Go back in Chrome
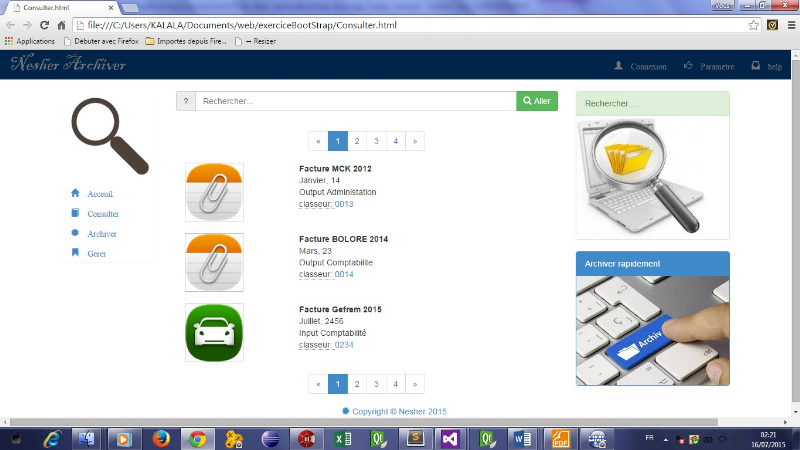 [x=10, y=25]
